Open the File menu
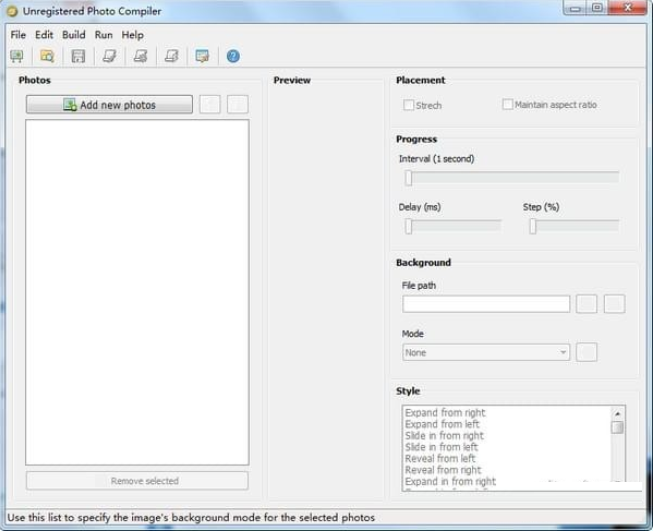Image resolution: width=653 pixels, height=531 pixels. 18,35
